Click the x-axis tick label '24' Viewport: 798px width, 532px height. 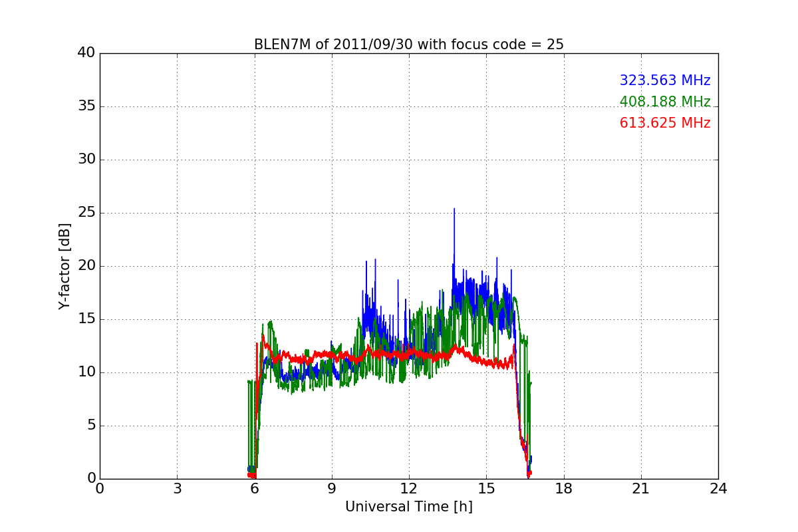coord(718,489)
